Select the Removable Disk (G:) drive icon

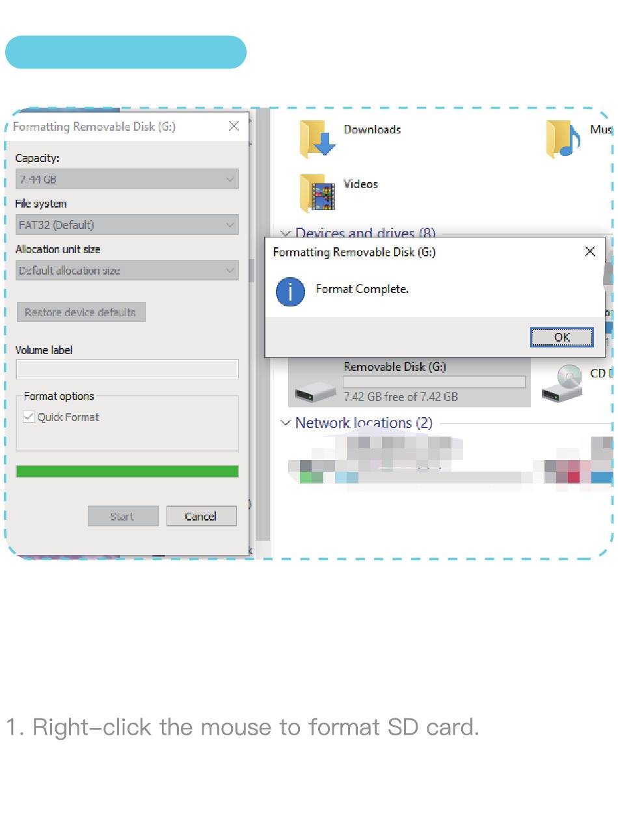315,391
